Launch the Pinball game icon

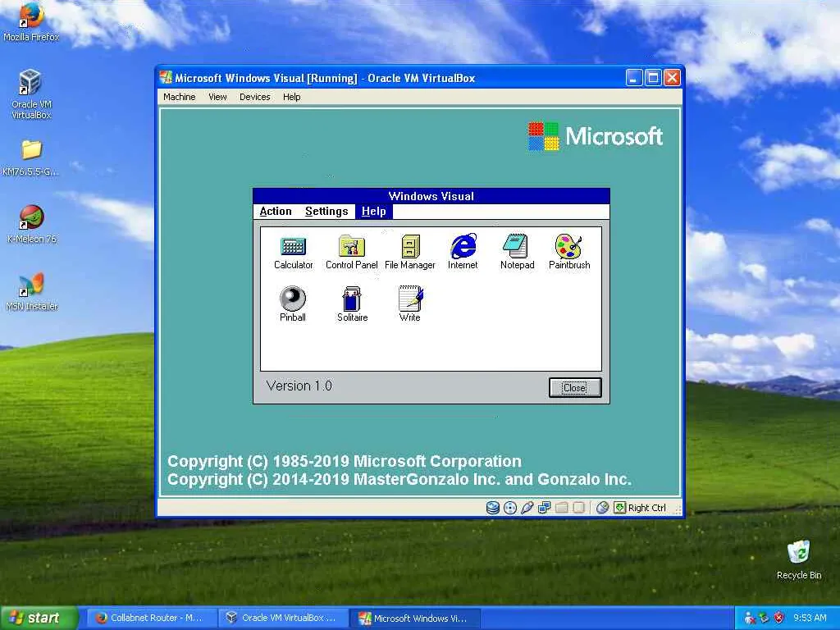click(293, 304)
